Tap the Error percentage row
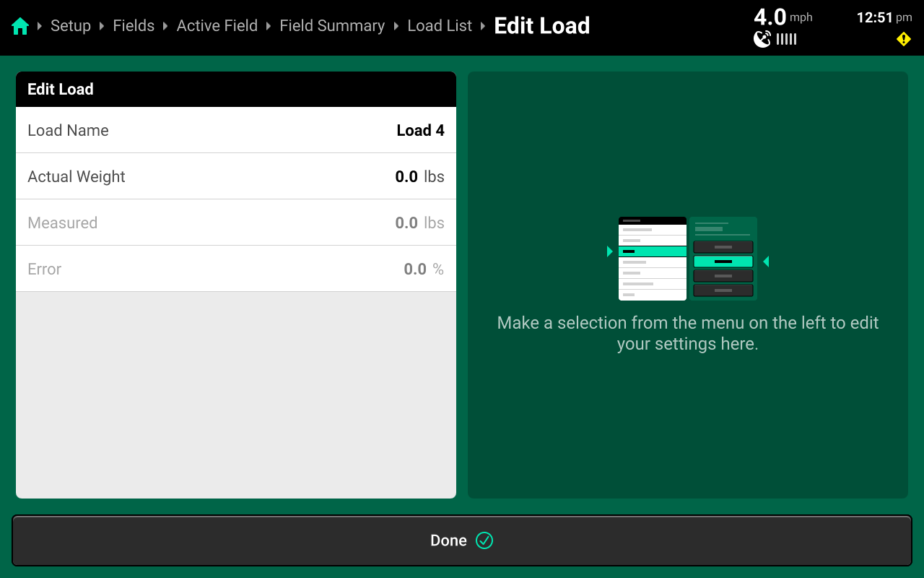Image resolution: width=924 pixels, height=578 pixels. pyautogui.click(x=236, y=269)
